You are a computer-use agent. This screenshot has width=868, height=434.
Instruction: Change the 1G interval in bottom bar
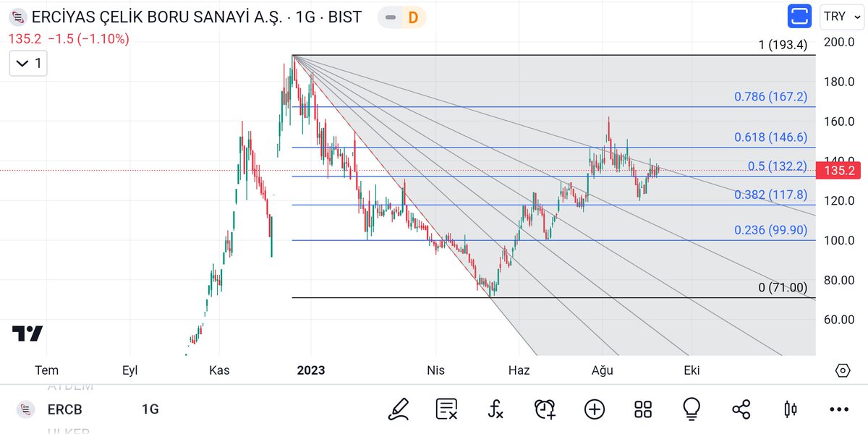coord(150,409)
